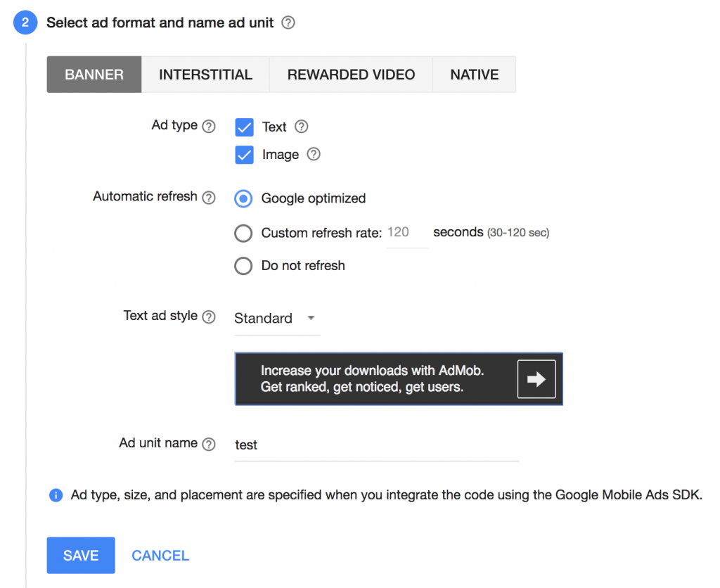Uncheck the Text ad type checkbox
Image resolution: width=720 pixels, height=588 pixels.
244,127
